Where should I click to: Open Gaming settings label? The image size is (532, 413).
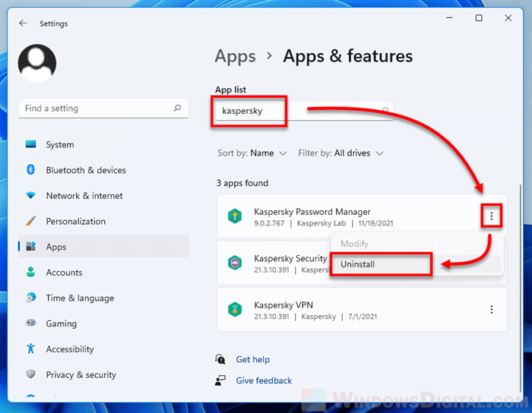point(62,324)
